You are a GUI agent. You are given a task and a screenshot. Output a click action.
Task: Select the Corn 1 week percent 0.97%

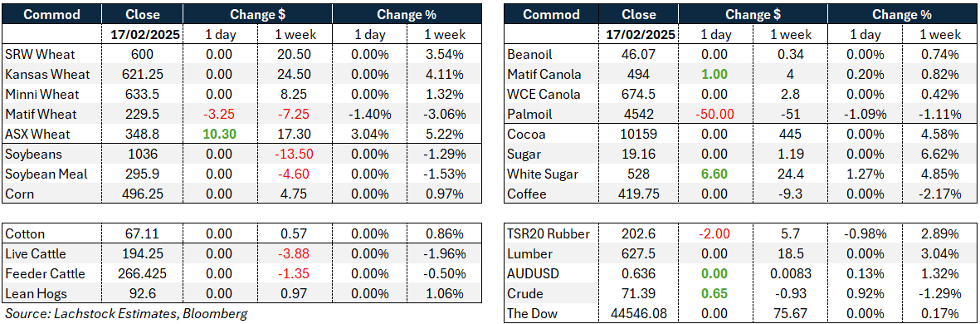pyautogui.click(x=445, y=194)
